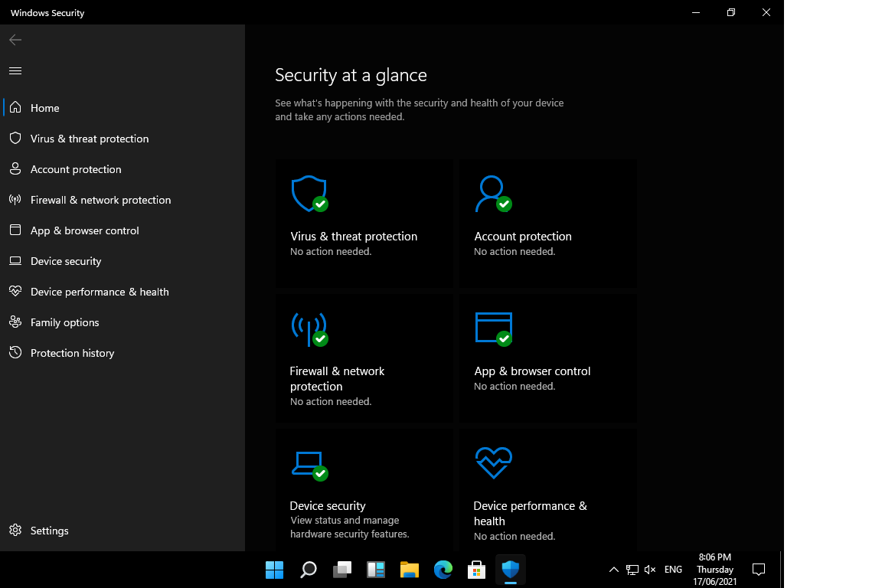Click the Device security card title
The image size is (882, 588).
(328, 506)
